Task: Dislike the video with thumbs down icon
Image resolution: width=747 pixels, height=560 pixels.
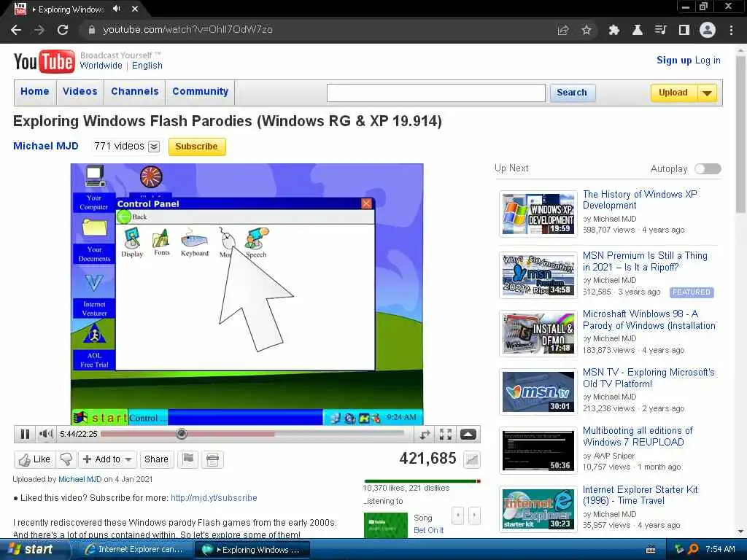Action: (66, 459)
